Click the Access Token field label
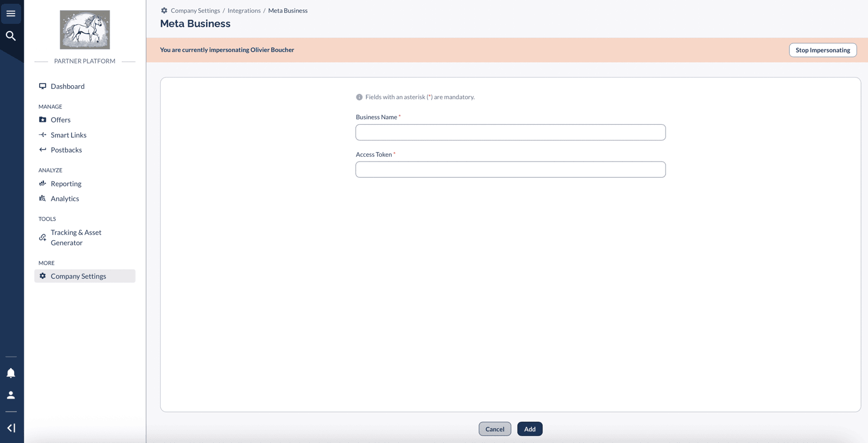 pyautogui.click(x=374, y=155)
